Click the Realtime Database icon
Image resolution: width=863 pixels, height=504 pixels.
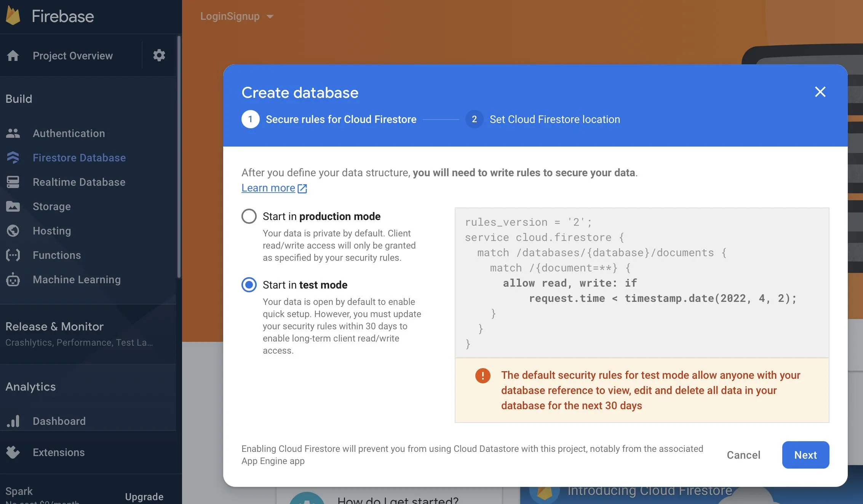point(13,182)
